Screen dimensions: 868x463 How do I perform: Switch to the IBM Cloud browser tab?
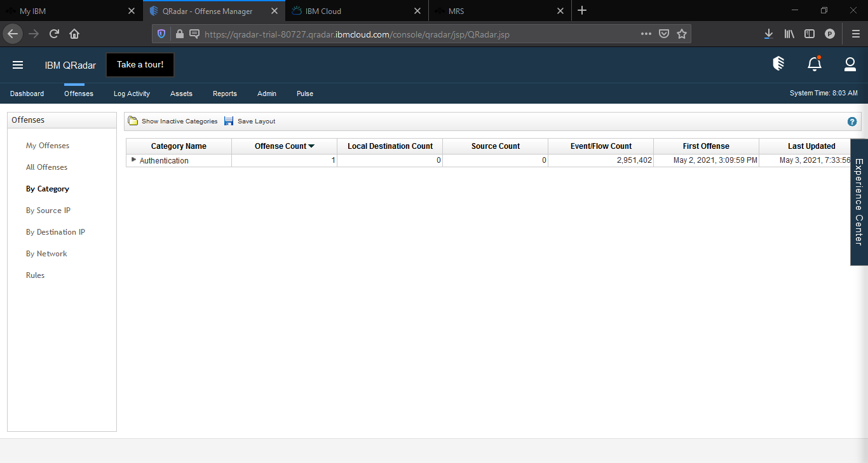tap(357, 11)
